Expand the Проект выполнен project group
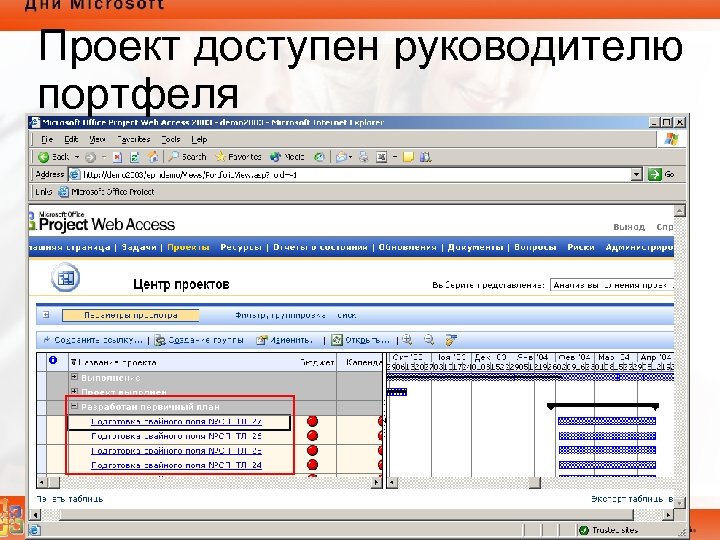This screenshot has height=540, width=720. [74, 392]
